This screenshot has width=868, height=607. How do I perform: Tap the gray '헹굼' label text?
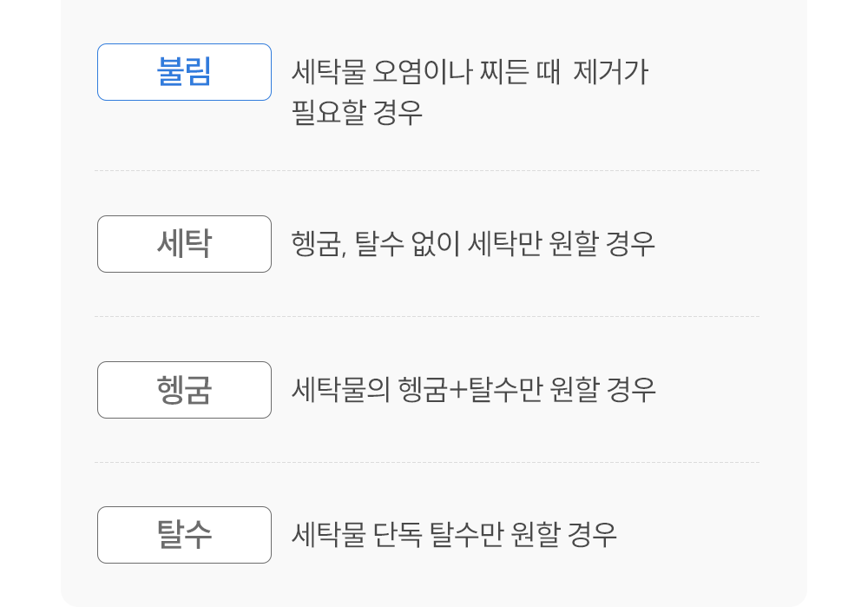pyautogui.click(x=184, y=390)
